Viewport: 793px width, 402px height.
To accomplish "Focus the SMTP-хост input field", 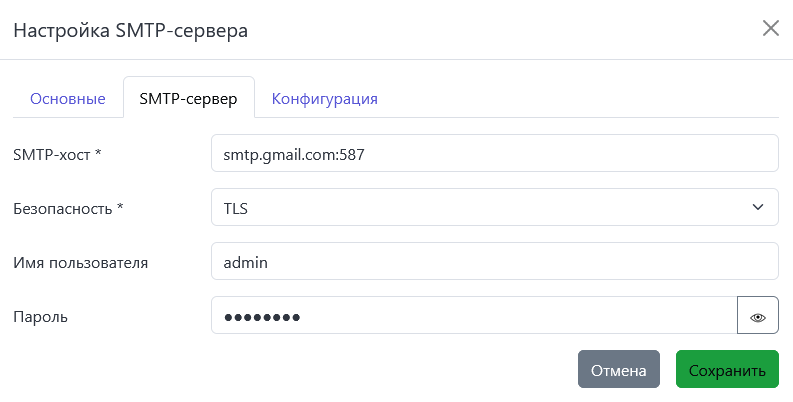I will coord(494,154).
